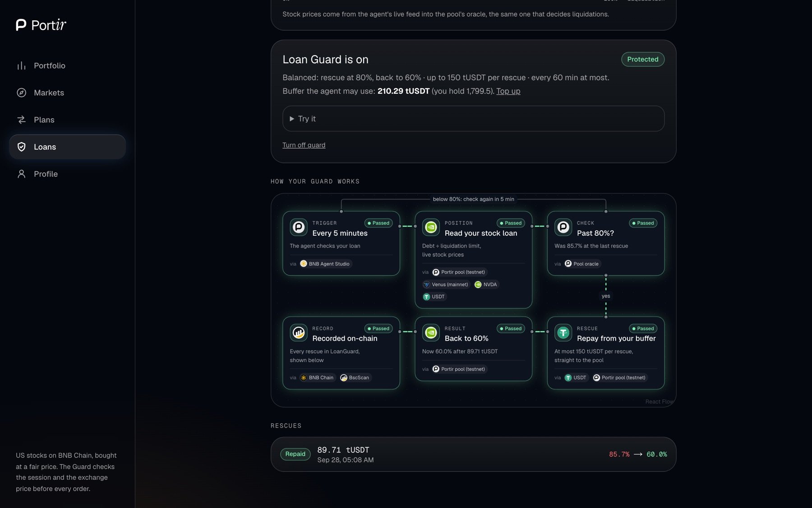Expand the Try it disclosure
Viewport: 812px width, 508px height.
473,119
